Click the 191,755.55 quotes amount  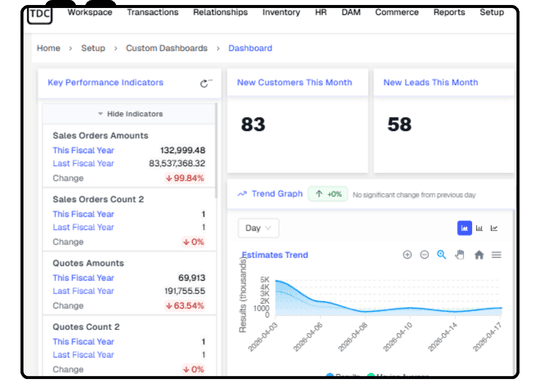[x=185, y=291]
